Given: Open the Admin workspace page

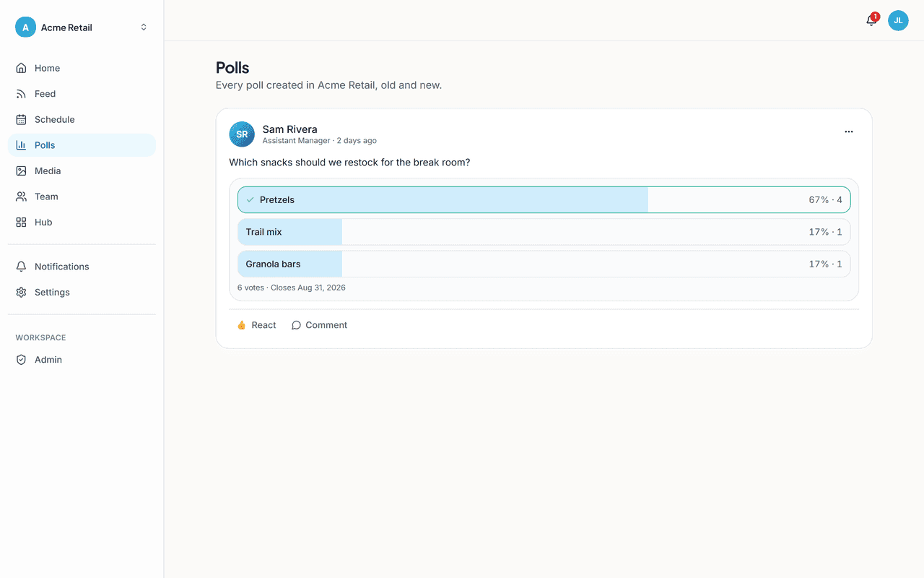Looking at the screenshot, I should [x=82, y=360].
